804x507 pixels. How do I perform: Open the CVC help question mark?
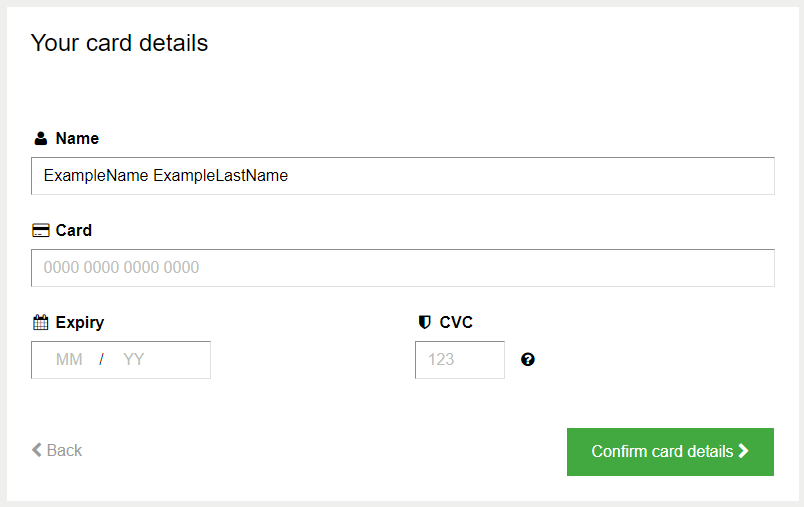pyautogui.click(x=528, y=359)
